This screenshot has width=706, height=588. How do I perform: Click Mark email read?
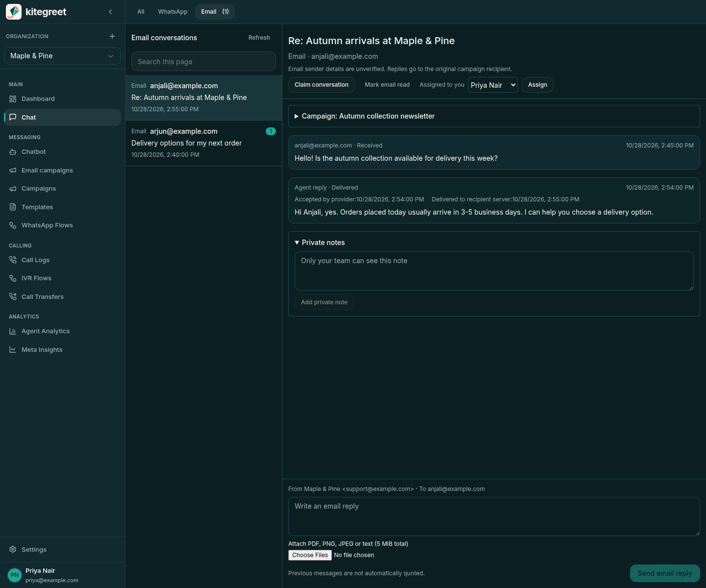pyautogui.click(x=387, y=85)
